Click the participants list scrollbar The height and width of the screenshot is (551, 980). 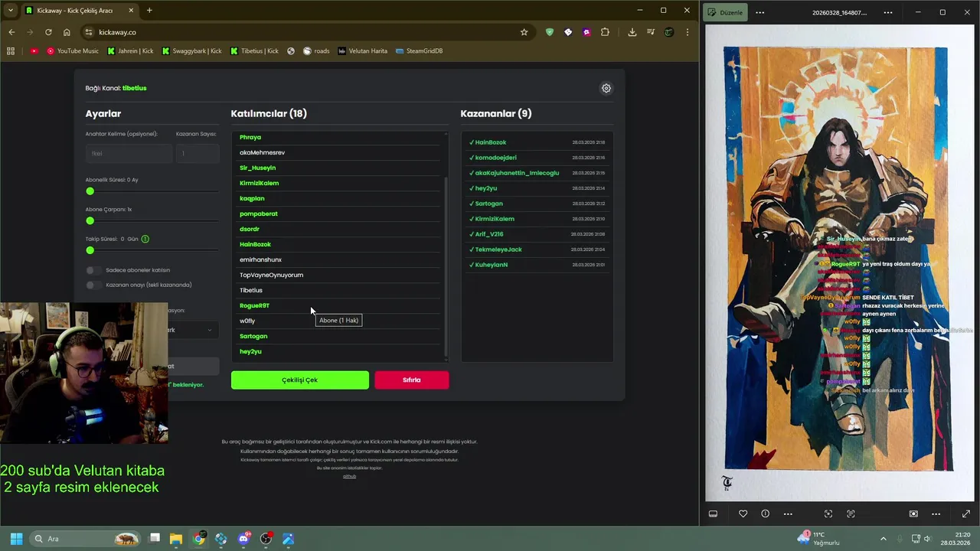[446, 267]
